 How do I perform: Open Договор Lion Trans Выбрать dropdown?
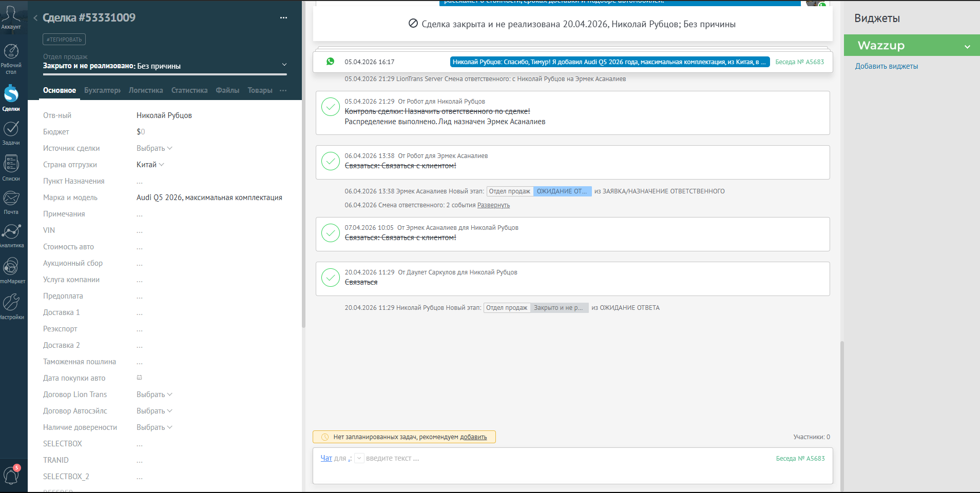click(155, 395)
